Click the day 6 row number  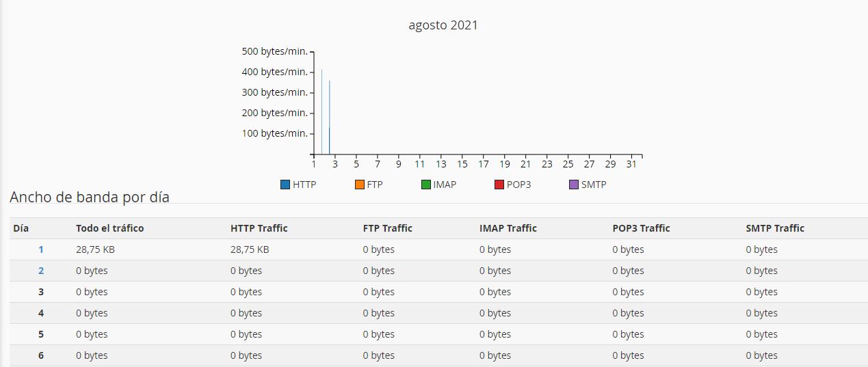41,355
